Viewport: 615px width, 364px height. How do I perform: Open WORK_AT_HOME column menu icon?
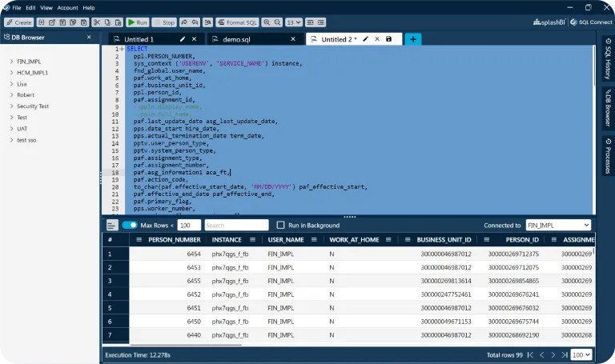tap(388, 240)
